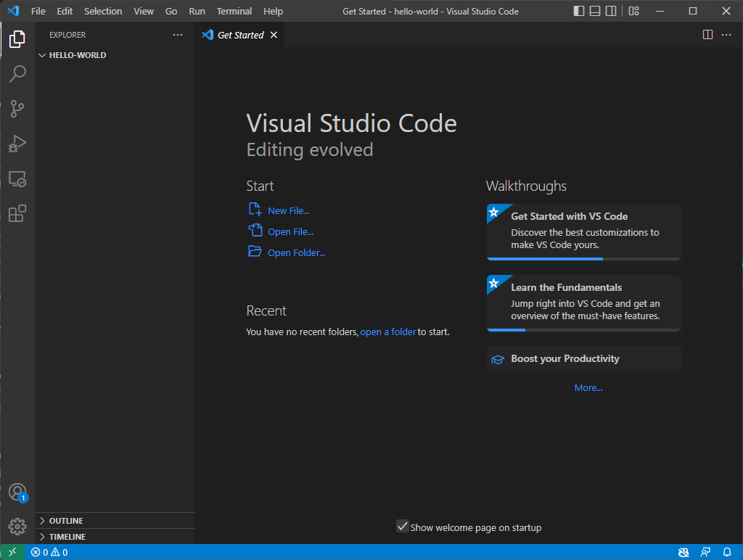This screenshot has width=743, height=560.
Task: Click the EXPLORER panel title
Action: [x=67, y=35]
